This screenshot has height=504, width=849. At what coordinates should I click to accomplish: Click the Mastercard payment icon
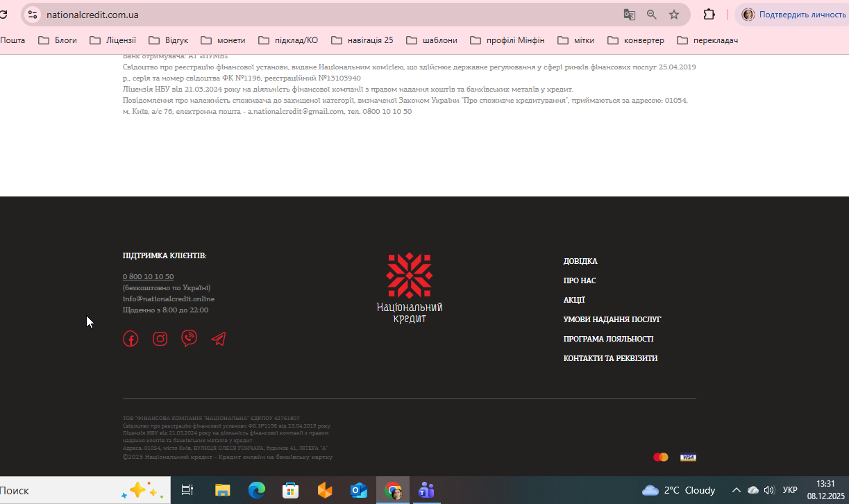tap(661, 457)
